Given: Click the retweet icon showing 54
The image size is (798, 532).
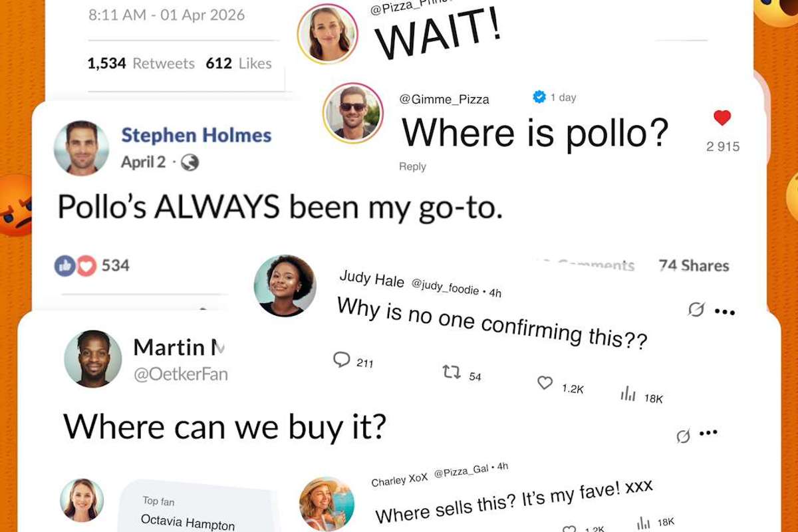Looking at the screenshot, I should [452, 372].
